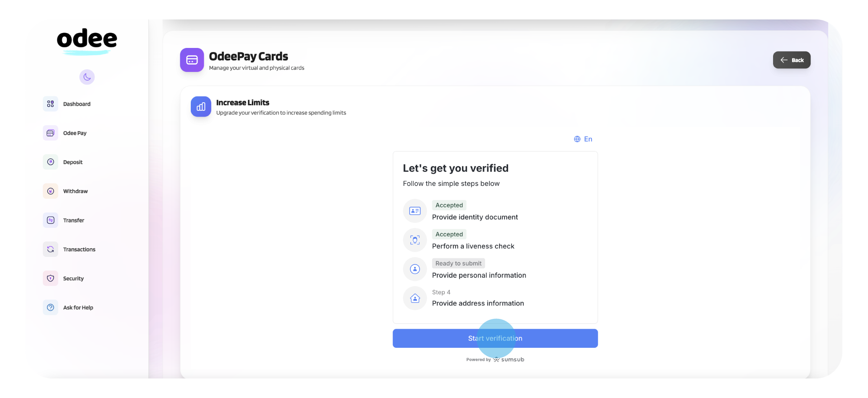Click the globe icon beside En

577,139
